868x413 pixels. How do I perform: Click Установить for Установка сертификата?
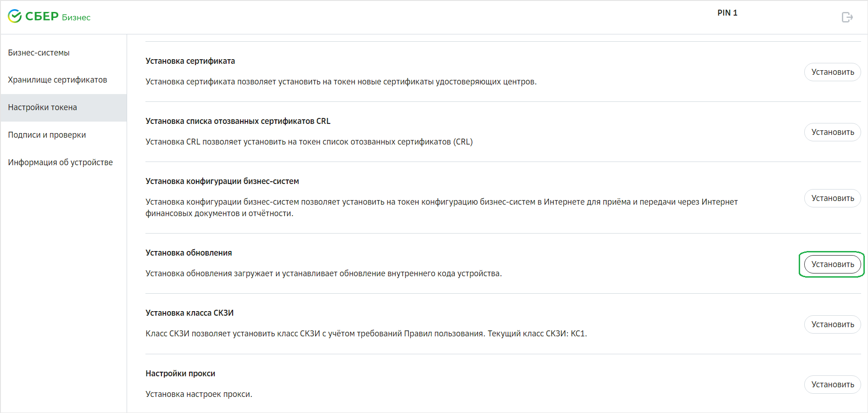tap(832, 72)
